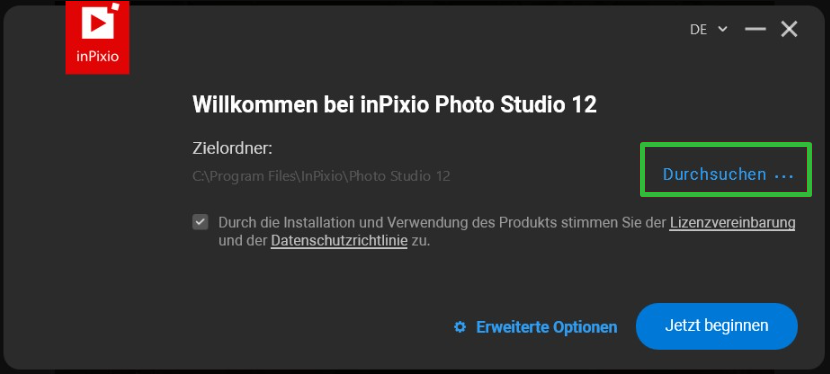
Task: Click the three dots after Durchsuchen
Action: (783, 175)
